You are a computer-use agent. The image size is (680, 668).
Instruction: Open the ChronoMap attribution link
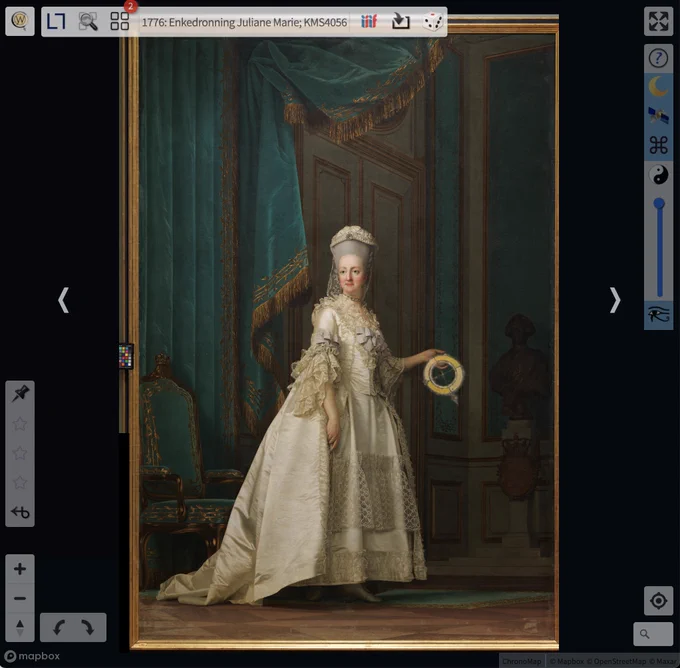[x=522, y=661]
